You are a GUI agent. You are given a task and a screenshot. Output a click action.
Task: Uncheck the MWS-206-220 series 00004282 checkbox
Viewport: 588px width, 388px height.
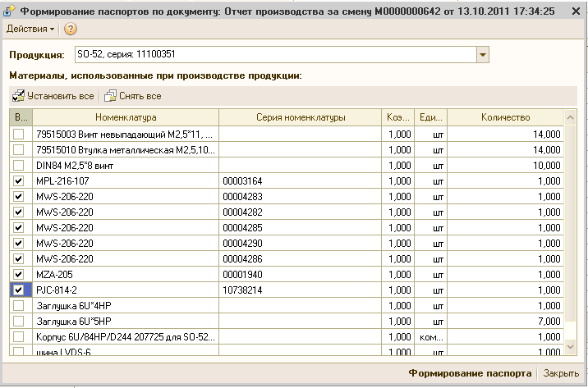pyautogui.click(x=18, y=212)
